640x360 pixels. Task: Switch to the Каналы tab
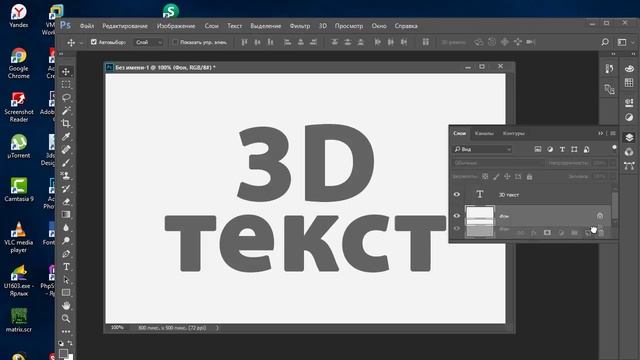tap(484, 133)
